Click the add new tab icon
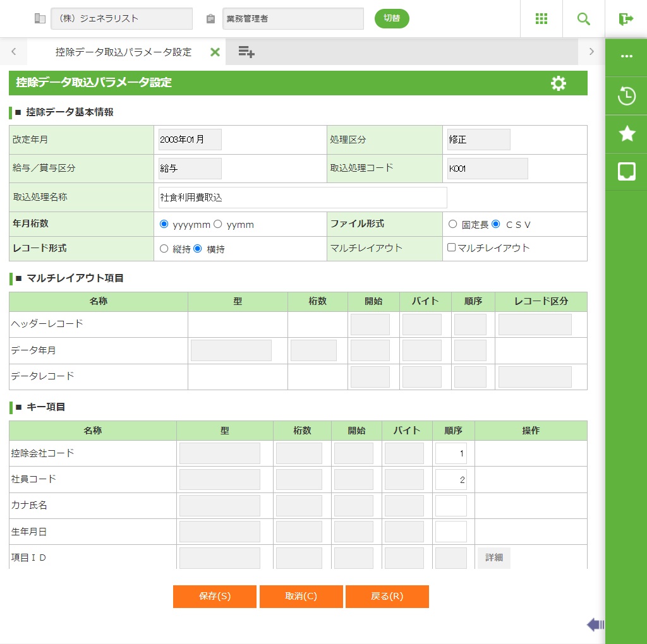Image resolution: width=647 pixels, height=644 pixels. [x=246, y=52]
